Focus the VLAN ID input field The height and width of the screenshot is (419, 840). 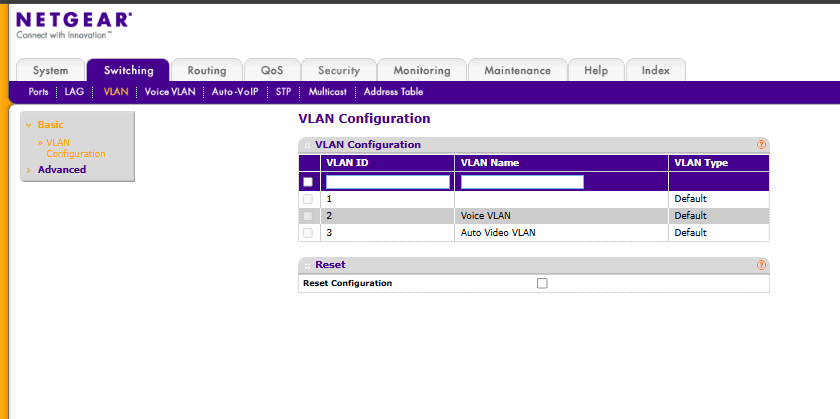388,182
